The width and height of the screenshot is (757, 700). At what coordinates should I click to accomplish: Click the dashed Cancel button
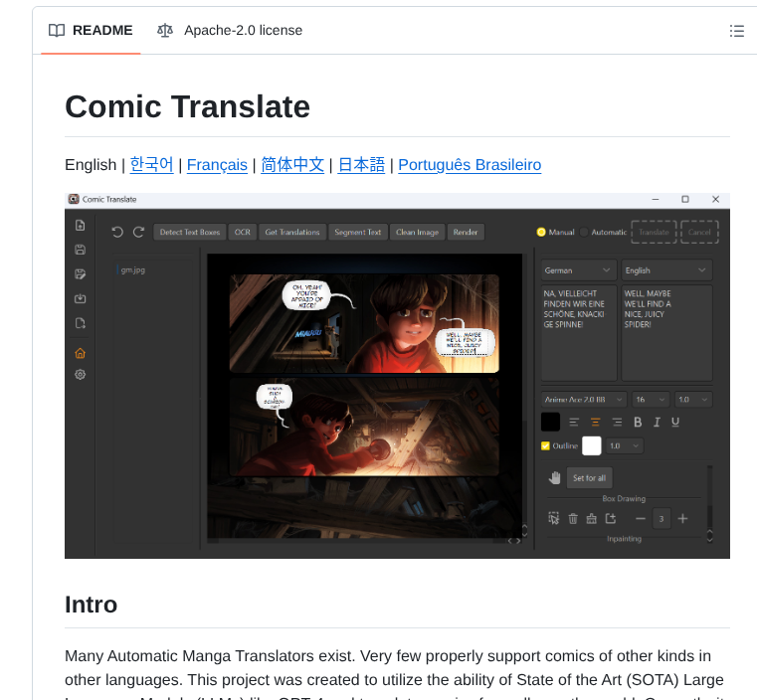(699, 232)
